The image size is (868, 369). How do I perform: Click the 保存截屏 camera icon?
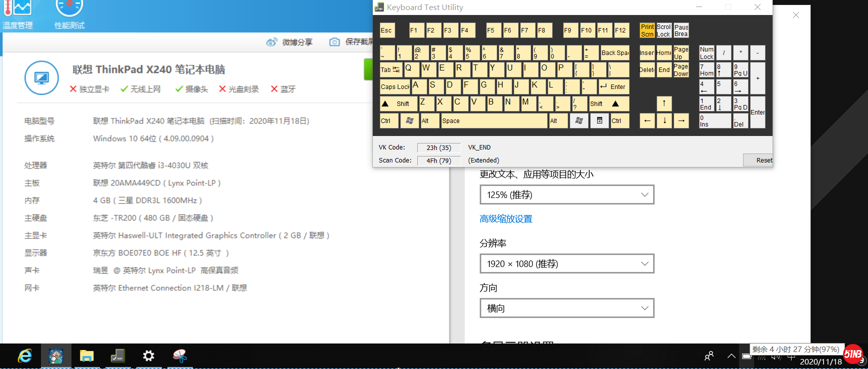334,42
